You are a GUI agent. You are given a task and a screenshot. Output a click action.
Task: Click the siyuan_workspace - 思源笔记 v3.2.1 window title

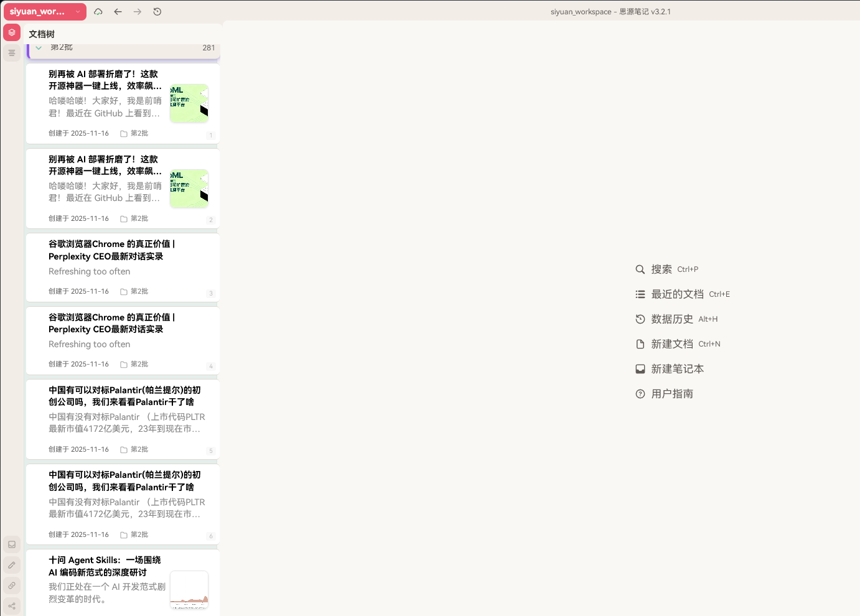tap(610, 12)
